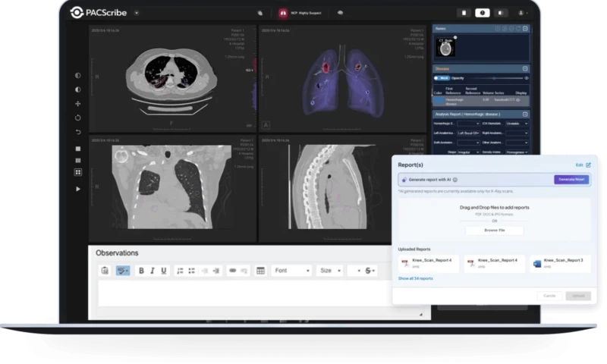The image size is (607, 364).
Task: Collapse the Series panel
Action: tap(525, 28)
